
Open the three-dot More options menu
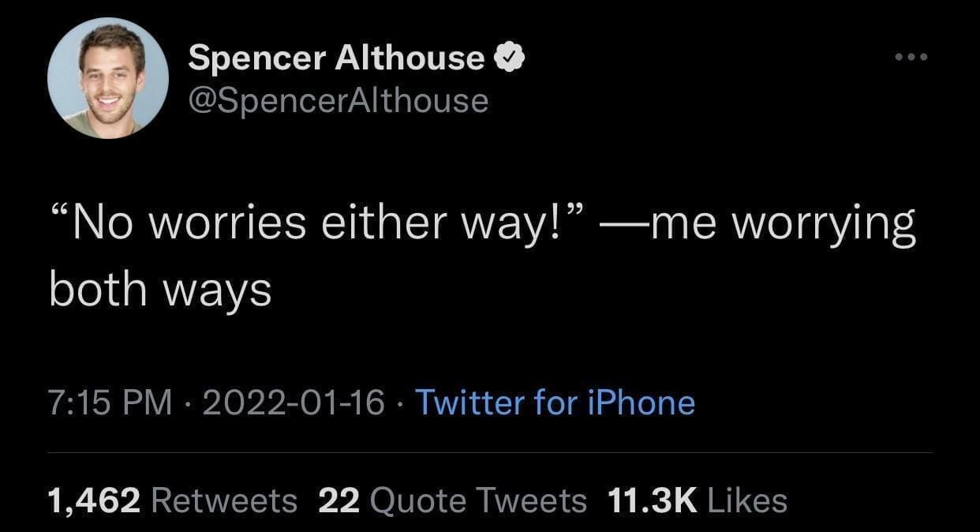[909, 58]
